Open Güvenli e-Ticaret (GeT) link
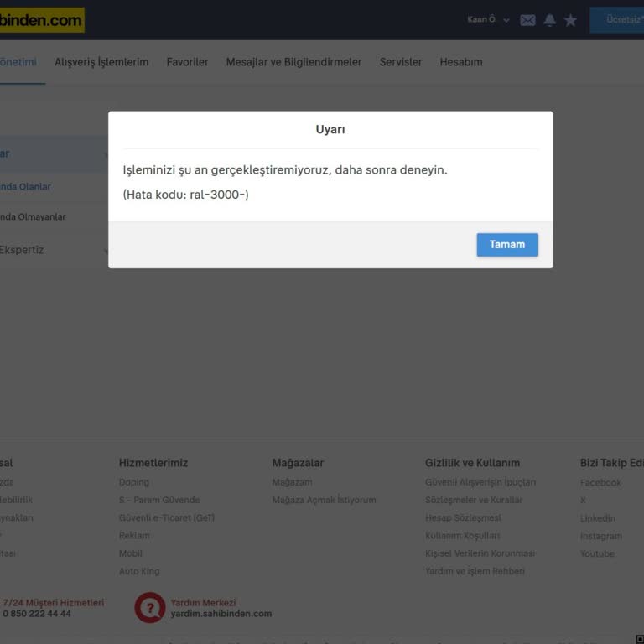 point(167,518)
